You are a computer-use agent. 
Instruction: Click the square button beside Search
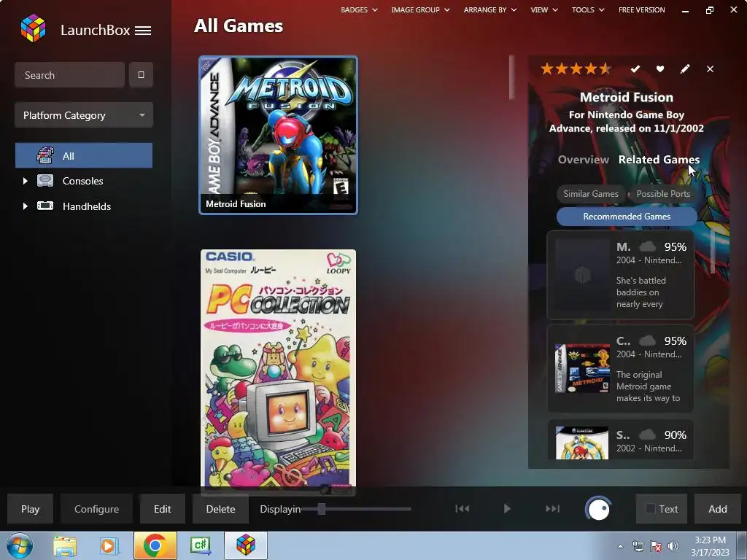(x=141, y=75)
